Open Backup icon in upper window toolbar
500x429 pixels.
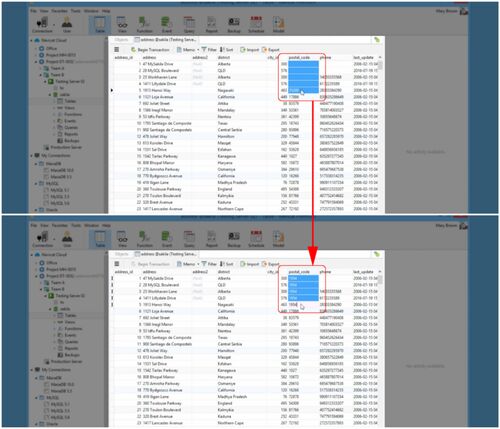(234, 25)
